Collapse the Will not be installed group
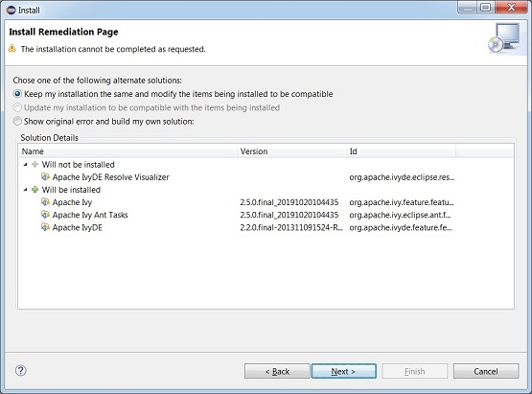This screenshot has width=532, height=394. coord(26,165)
